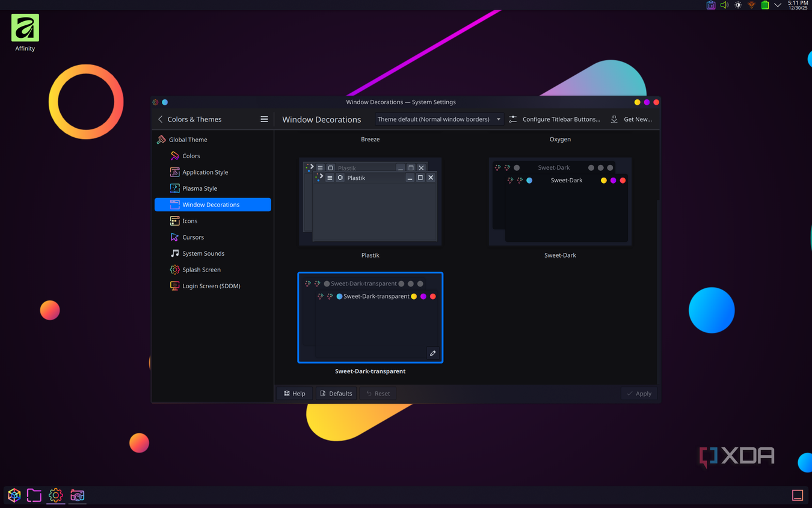The height and width of the screenshot is (508, 812).
Task: Click the Colors palette icon
Action: 174,156
